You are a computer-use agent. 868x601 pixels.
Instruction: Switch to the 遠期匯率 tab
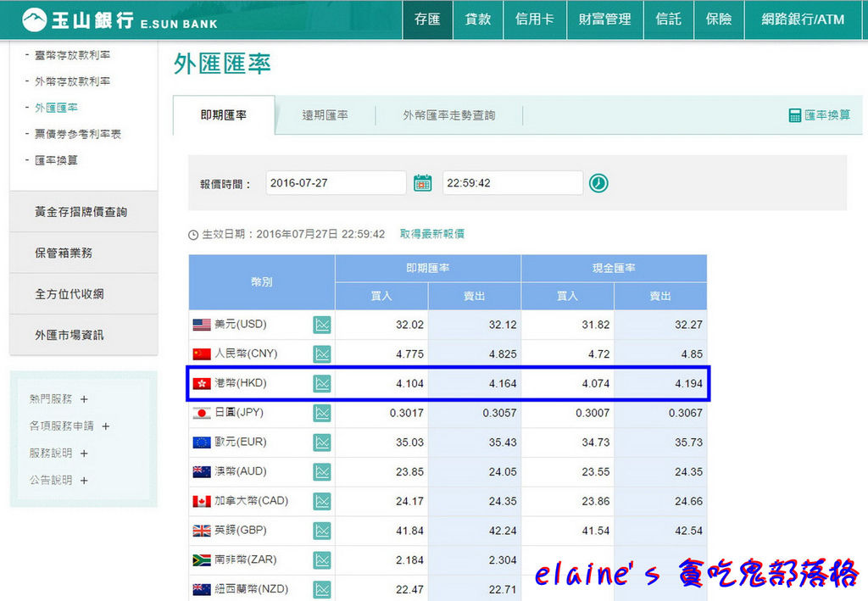[325, 115]
